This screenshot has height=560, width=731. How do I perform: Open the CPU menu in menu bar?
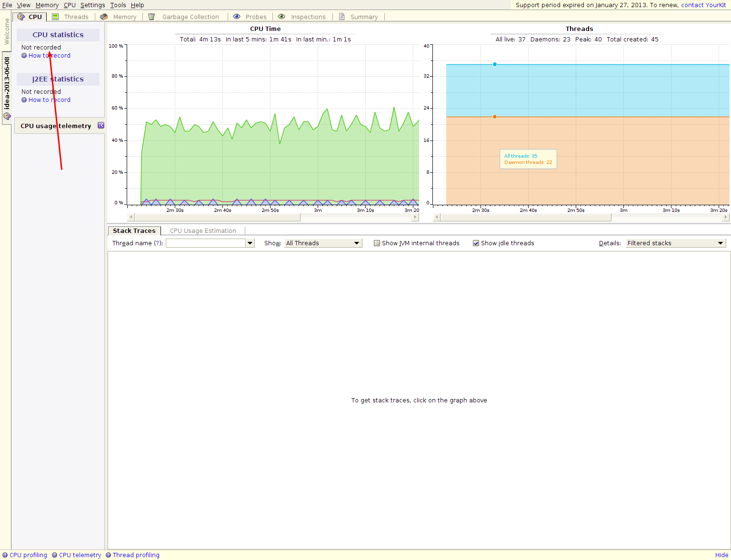[70, 5]
